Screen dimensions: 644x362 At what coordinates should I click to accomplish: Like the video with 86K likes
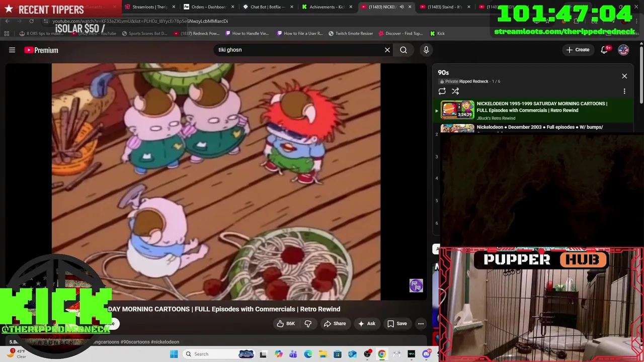(x=286, y=323)
